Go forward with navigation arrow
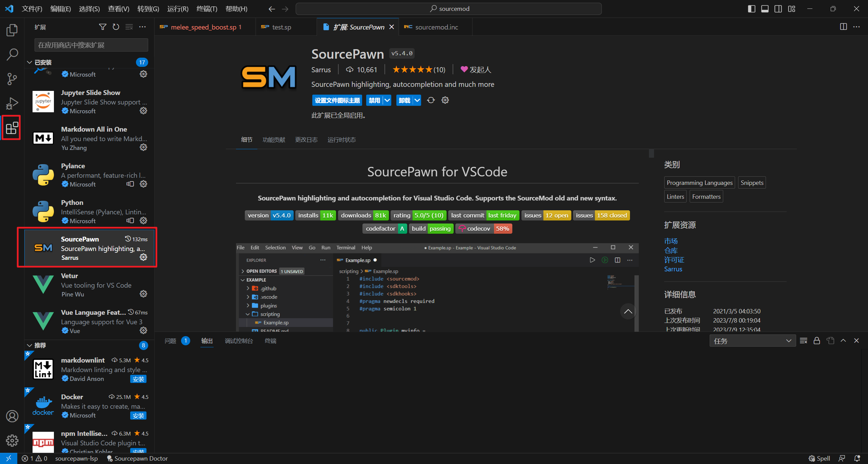Screen dimensions: 868x464 coord(285,9)
